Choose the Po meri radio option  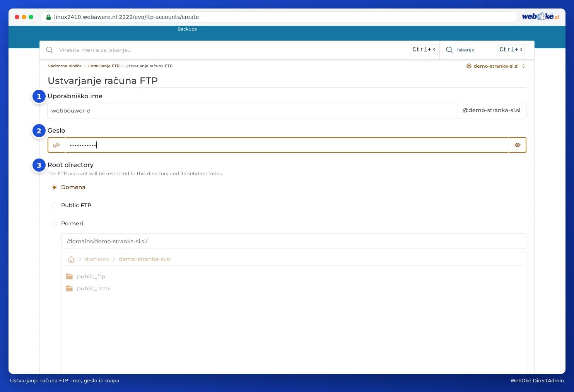point(54,223)
